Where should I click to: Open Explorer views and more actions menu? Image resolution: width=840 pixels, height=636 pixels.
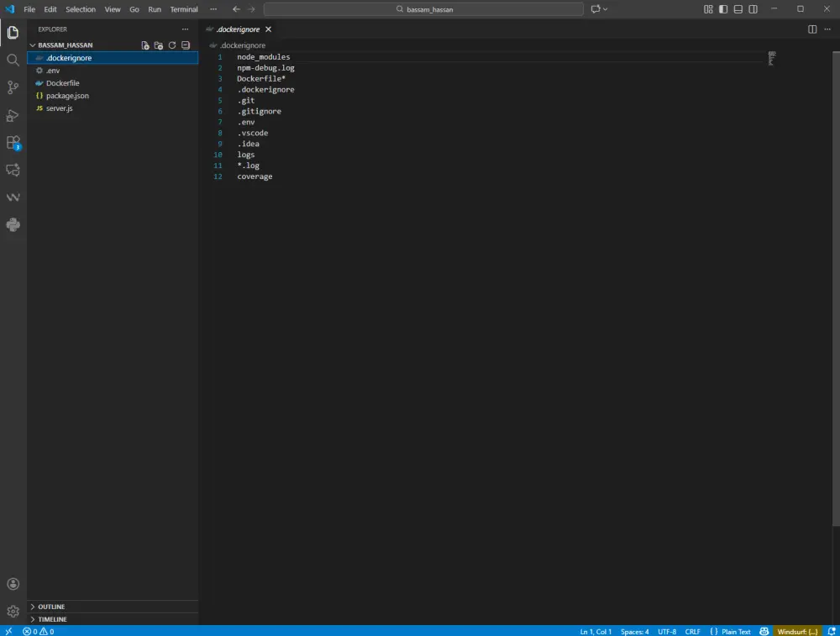click(186, 29)
